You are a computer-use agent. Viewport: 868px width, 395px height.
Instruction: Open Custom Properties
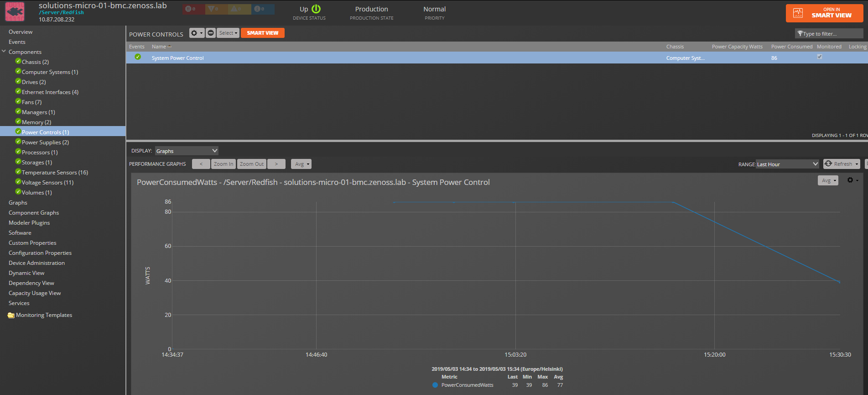pos(32,243)
